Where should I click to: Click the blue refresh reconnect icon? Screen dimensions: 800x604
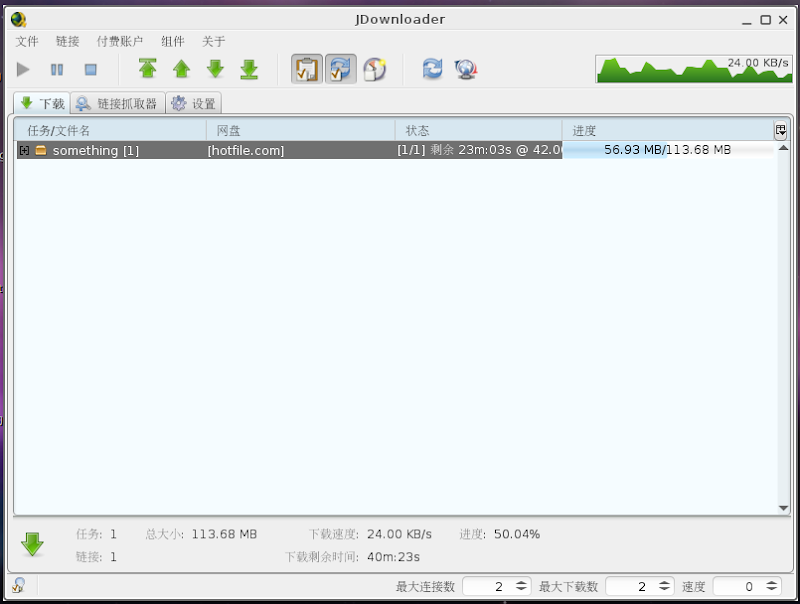tap(432, 69)
